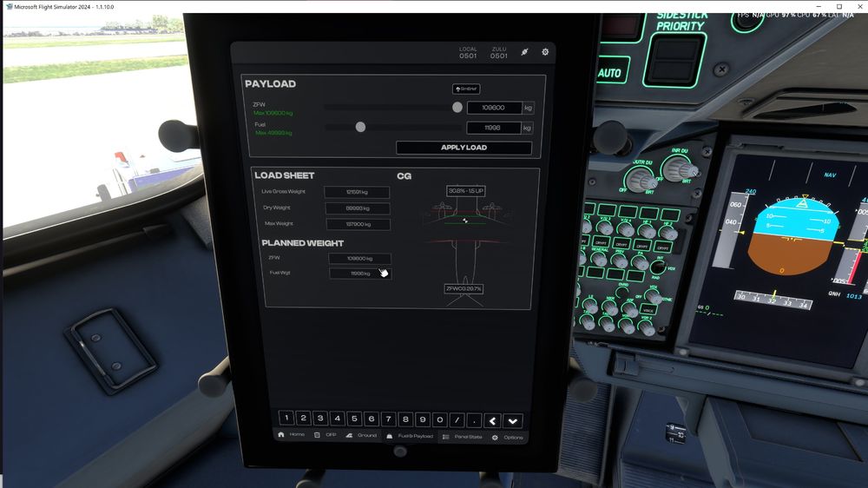Open the OFP tab
This screenshot has height=488, width=868.
pyautogui.click(x=325, y=436)
